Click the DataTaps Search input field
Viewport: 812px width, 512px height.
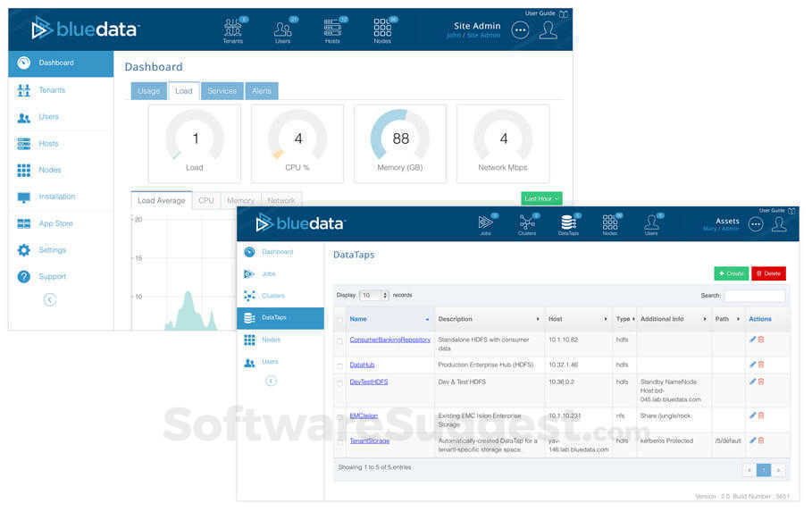754,296
